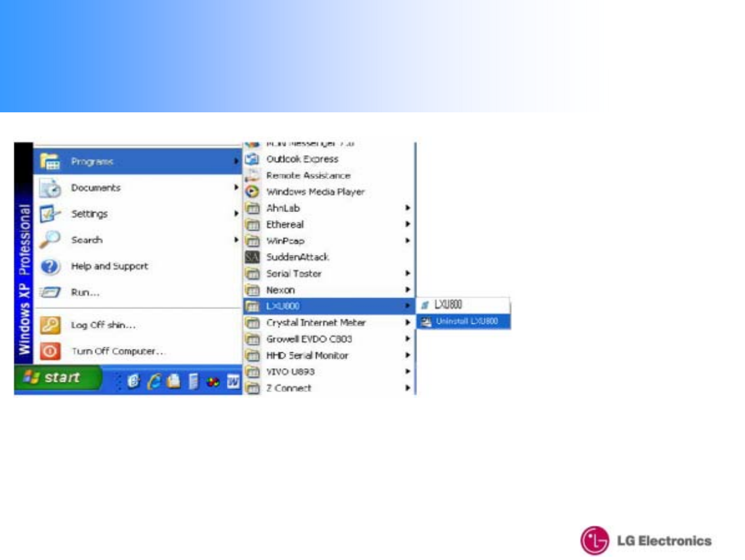Viewport: 745px width, 560px height.
Task: Click the Outlook Express icon
Action: [252, 159]
